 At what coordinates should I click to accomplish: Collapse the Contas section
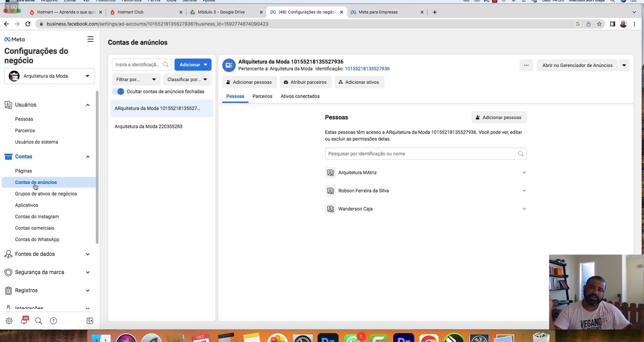88,157
